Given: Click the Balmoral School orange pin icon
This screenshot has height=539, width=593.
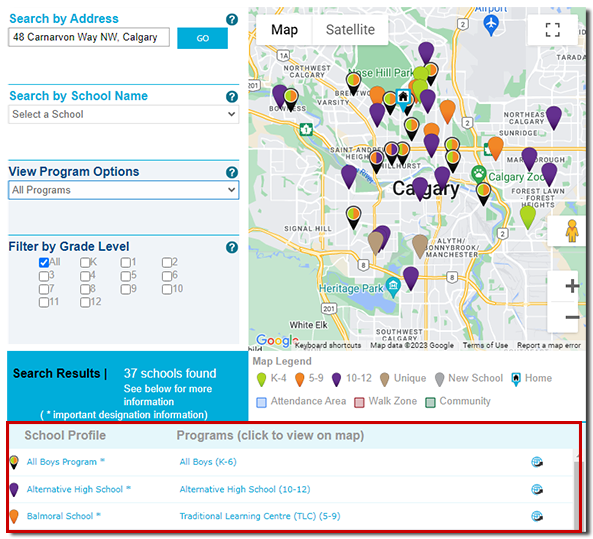Looking at the screenshot, I should 14,517.
